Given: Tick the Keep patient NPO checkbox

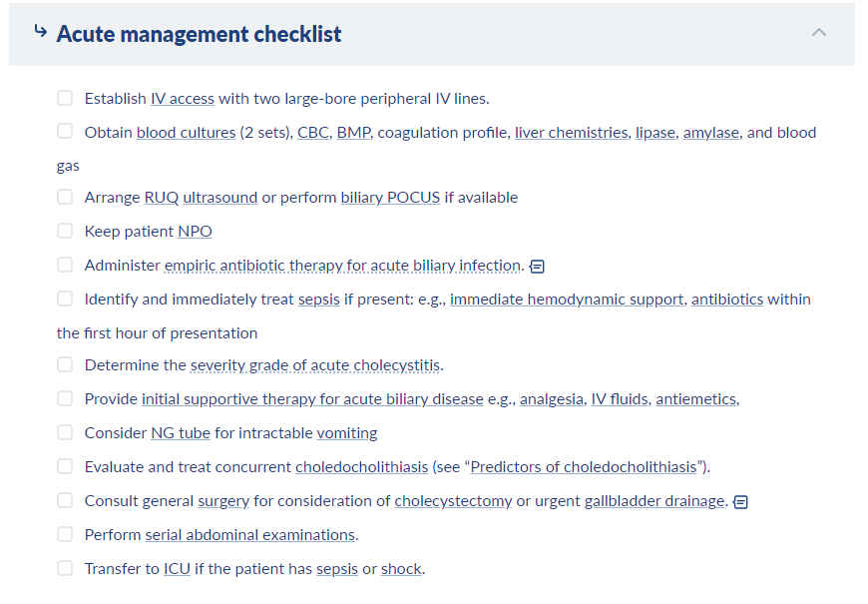Looking at the screenshot, I should (x=65, y=231).
